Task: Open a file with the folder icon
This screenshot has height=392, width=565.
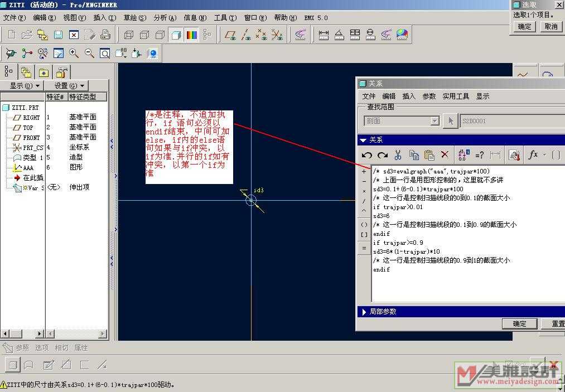Action: 27,35
